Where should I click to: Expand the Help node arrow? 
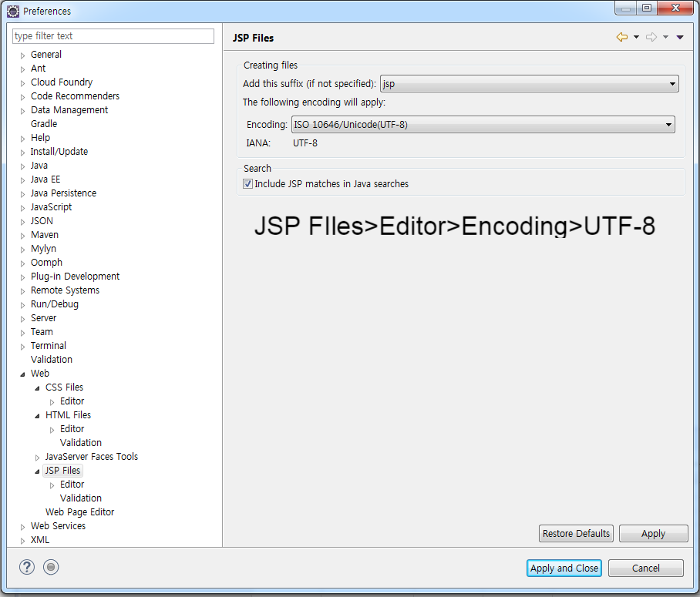pos(22,139)
